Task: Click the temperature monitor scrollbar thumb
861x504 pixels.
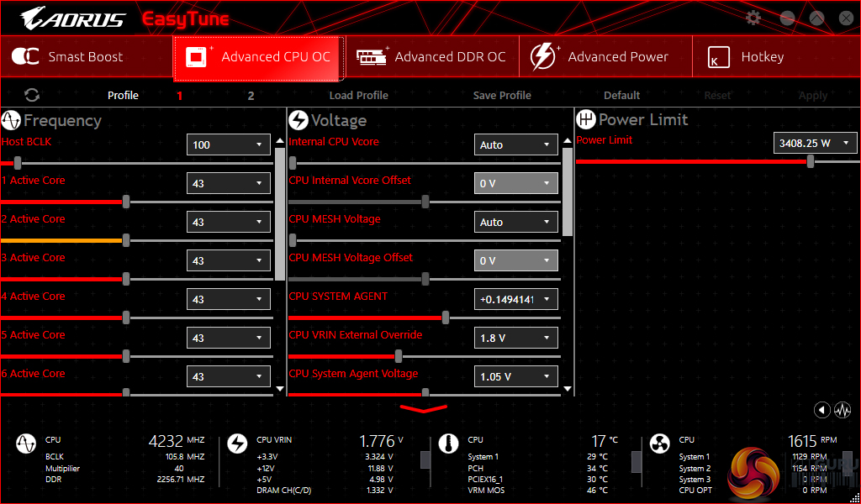Action: [637, 462]
